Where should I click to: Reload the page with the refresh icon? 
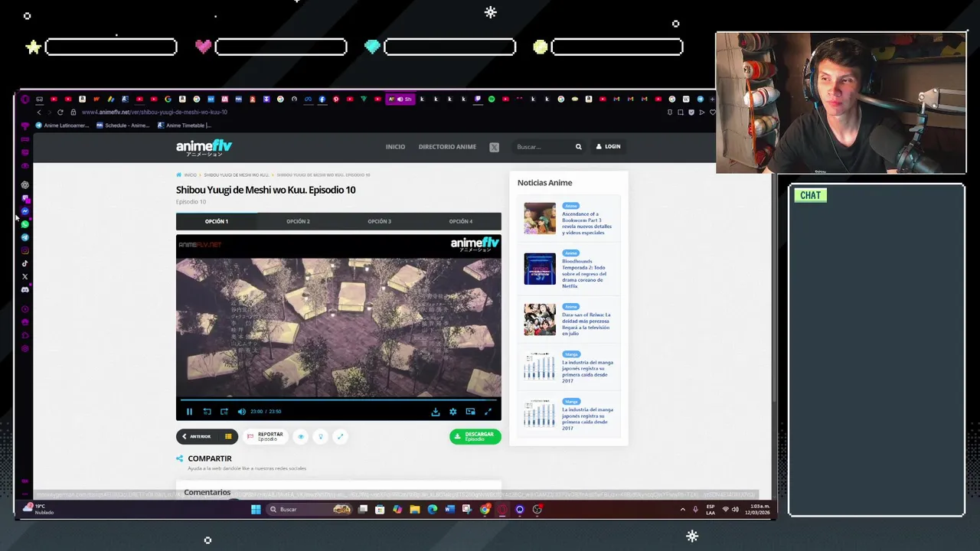(60, 112)
